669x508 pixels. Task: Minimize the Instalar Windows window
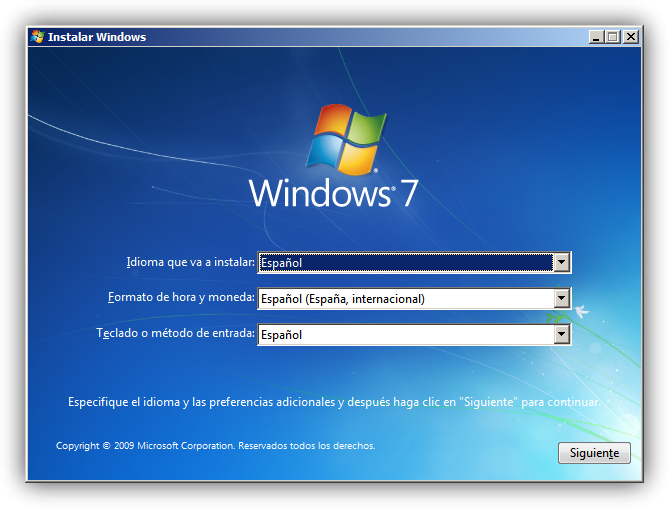tap(596, 37)
